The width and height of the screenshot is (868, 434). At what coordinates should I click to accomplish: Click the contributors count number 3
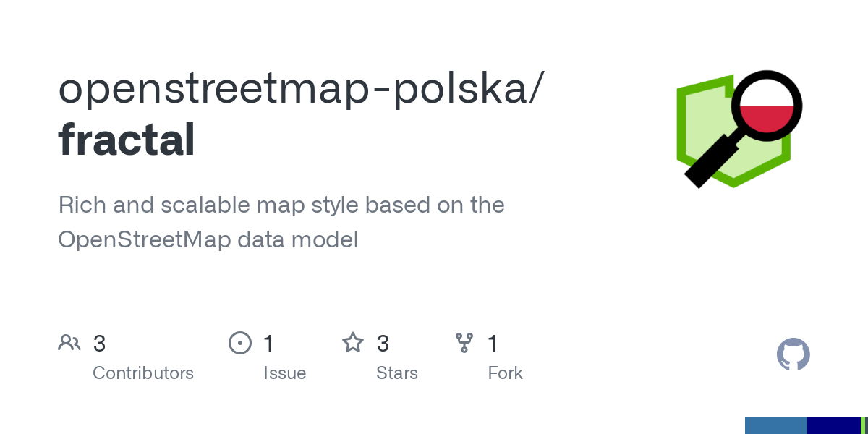[100, 344]
